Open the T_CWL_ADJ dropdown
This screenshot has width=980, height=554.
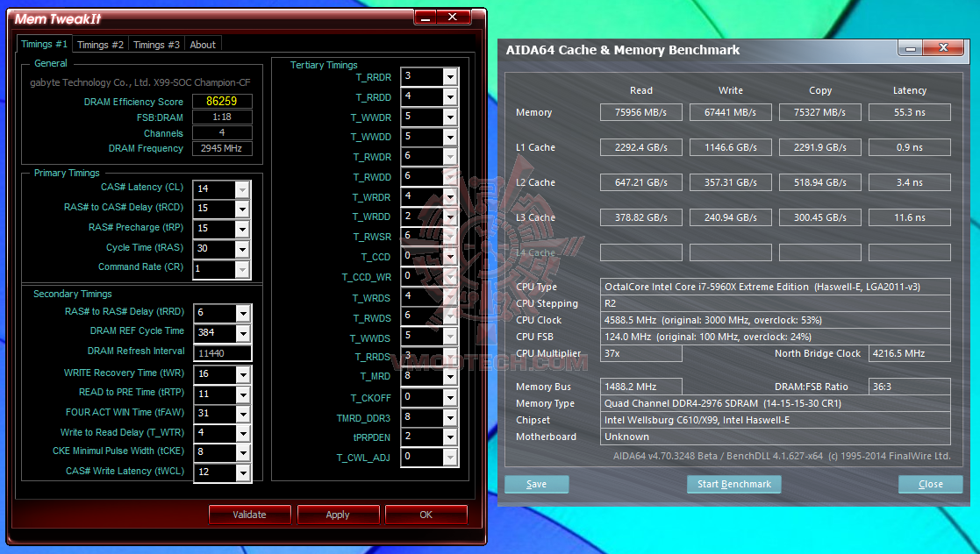450,458
